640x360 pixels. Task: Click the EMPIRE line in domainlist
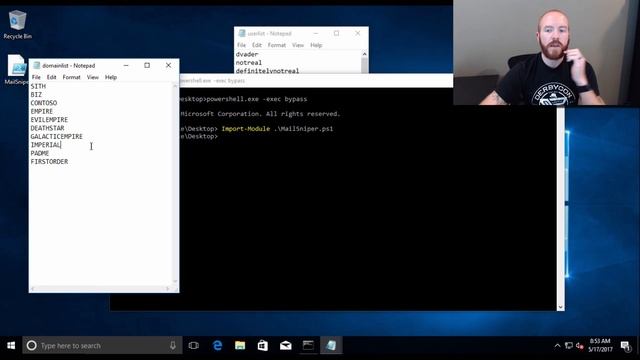(x=42, y=111)
